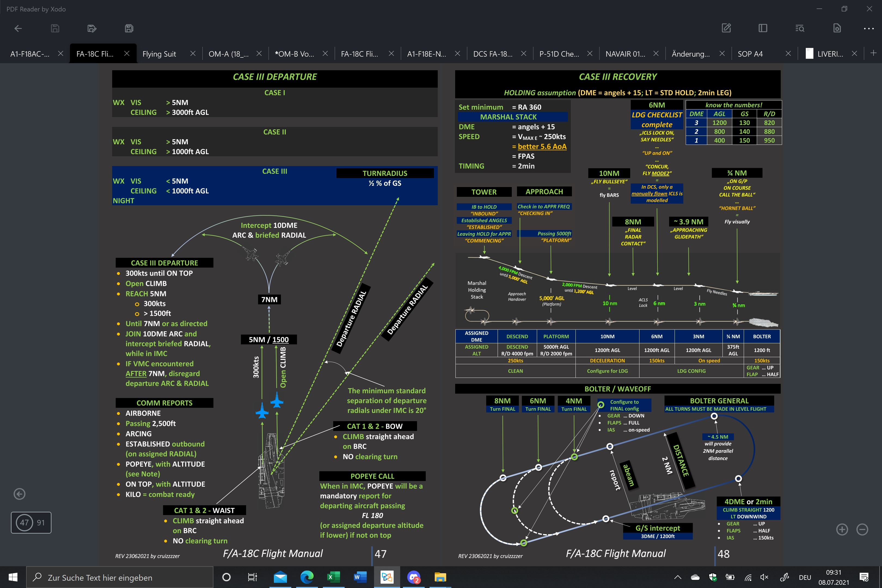882x588 pixels.
Task: Click the 'know the numbers!' table title
Action: pos(733,105)
